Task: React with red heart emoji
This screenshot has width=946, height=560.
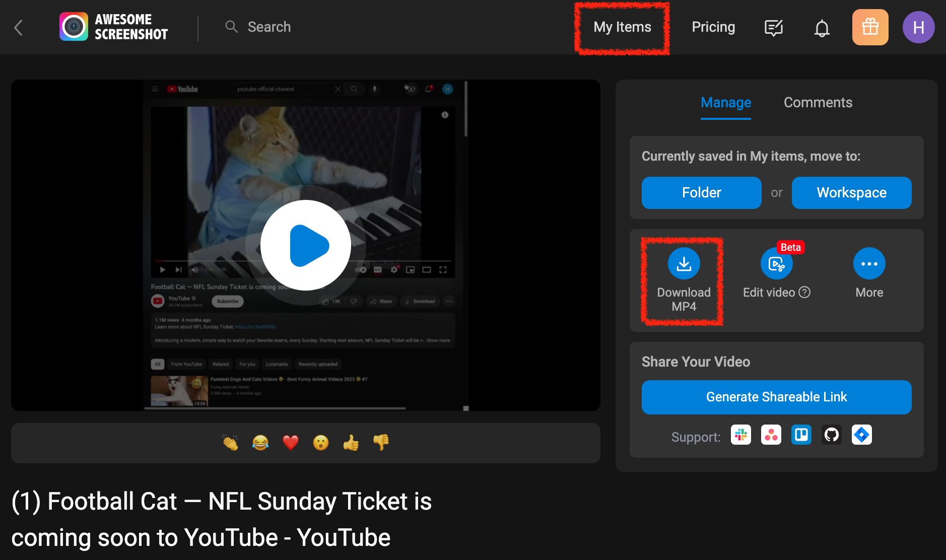Action: 291,443
